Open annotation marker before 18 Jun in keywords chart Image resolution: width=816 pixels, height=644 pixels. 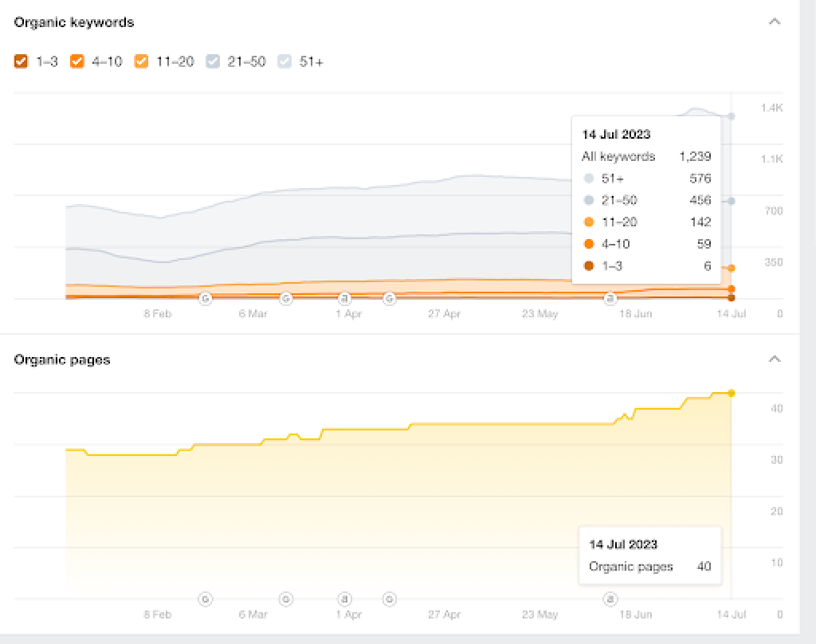click(x=610, y=299)
